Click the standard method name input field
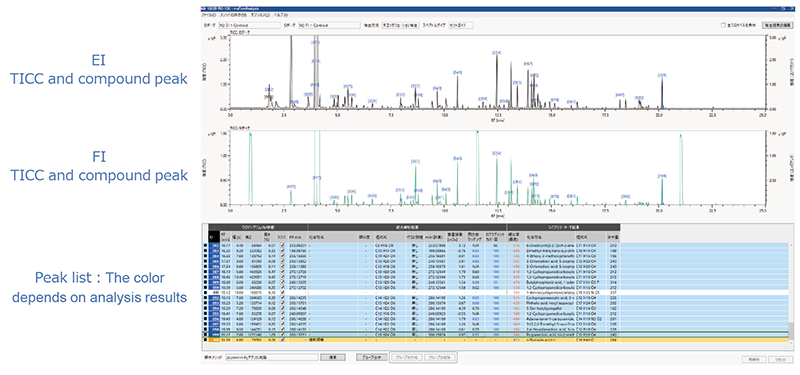 (271, 357)
